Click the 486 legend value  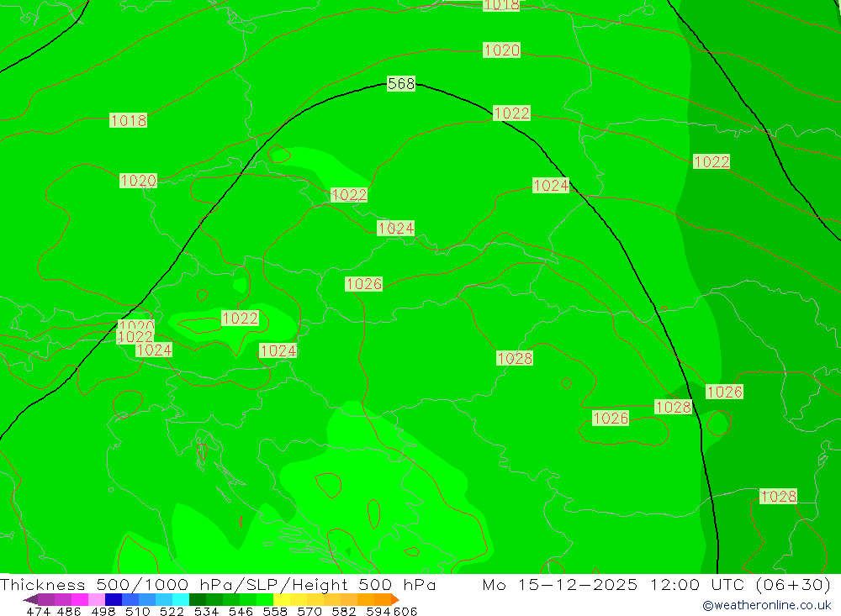(x=69, y=611)
